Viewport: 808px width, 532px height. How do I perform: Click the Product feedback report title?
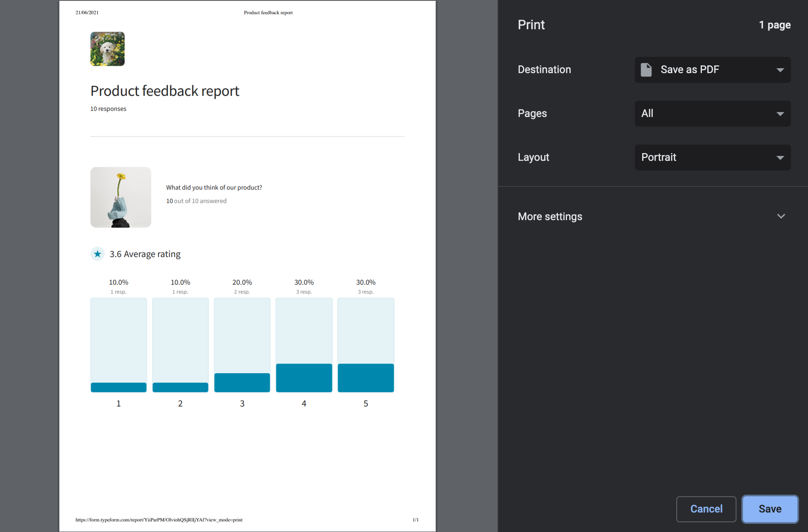click(x=165, y=91)
